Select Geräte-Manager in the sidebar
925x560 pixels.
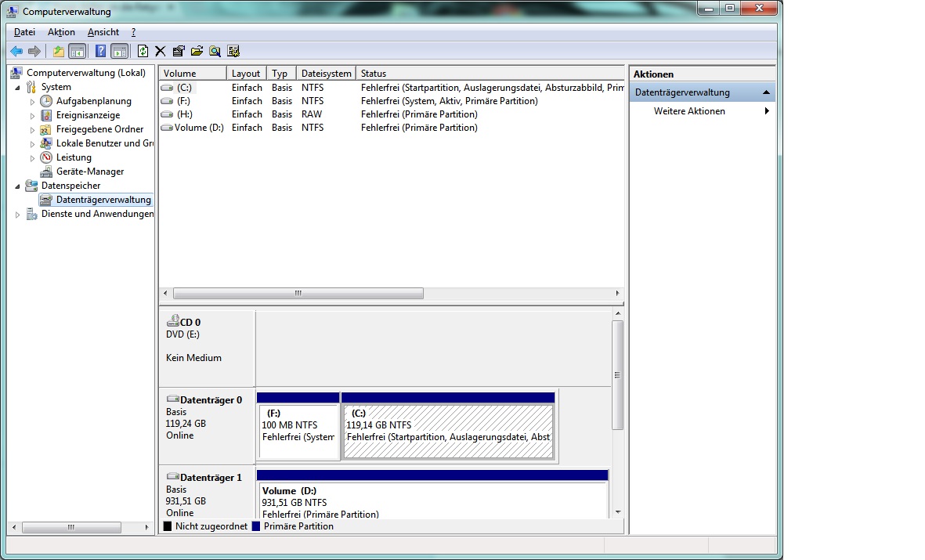point(89,171)
